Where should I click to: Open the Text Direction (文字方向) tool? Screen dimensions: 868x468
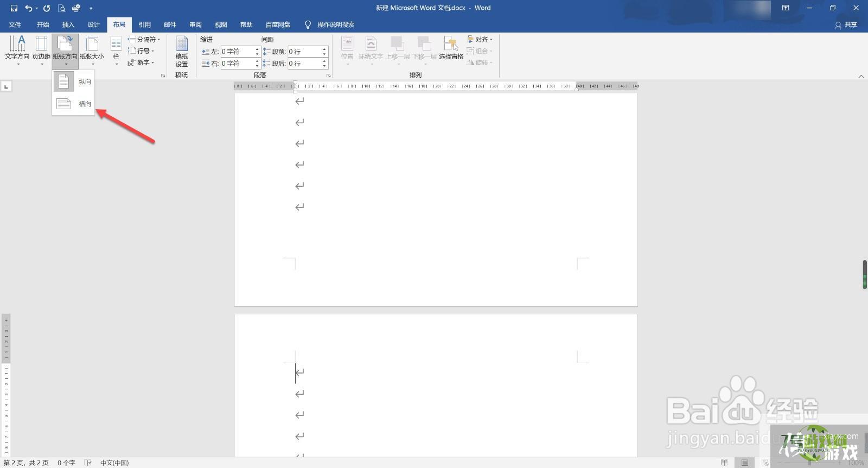click(x=17, y=51)
